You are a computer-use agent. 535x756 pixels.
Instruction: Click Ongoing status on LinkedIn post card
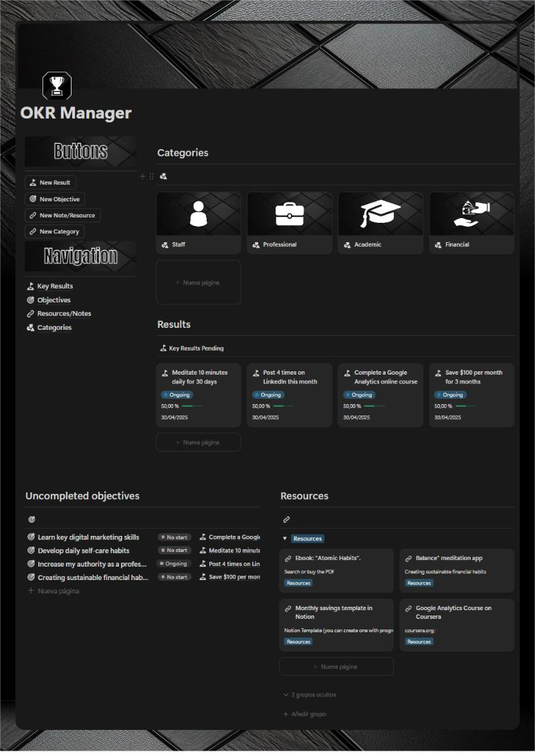(x=268, y=395)
